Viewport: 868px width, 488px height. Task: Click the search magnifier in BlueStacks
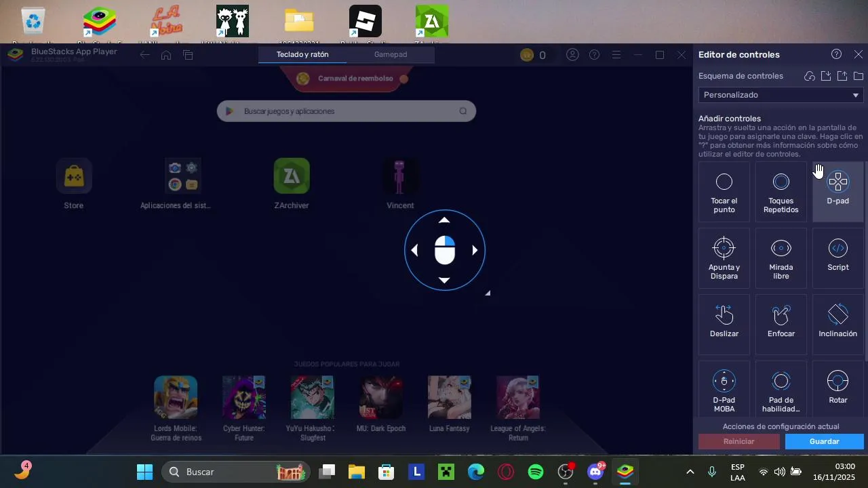[463, 111]
